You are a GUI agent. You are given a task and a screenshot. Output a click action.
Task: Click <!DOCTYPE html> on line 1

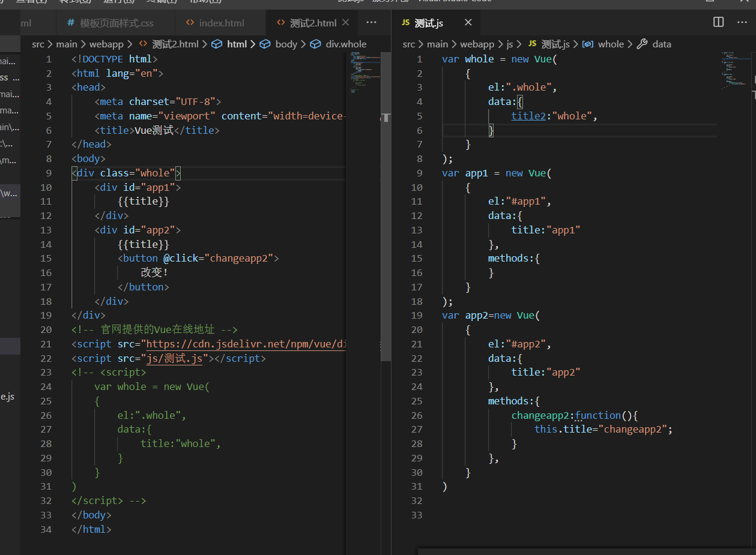[x=115, y=59]
